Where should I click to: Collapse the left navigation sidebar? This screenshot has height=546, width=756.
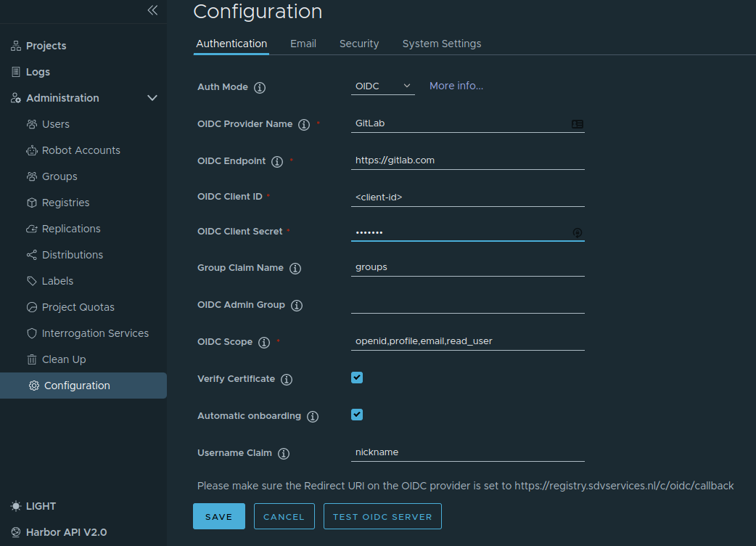pos(152,11)
